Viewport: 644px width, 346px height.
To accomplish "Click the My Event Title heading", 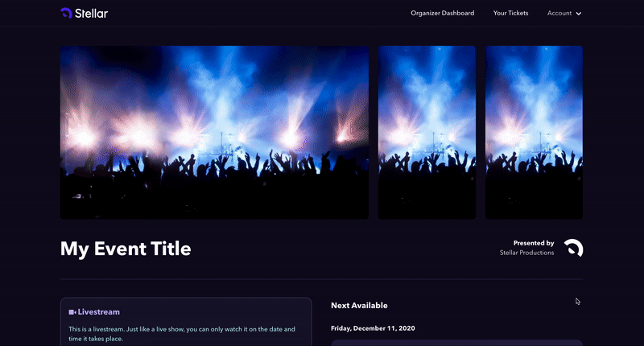I will point(126,249).
